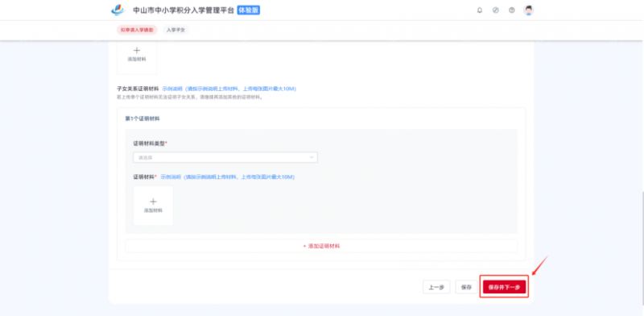This screenshot has width=644, height=316.
Task: Open the 证明材料类型 dropdown
Action: [225, 157]
